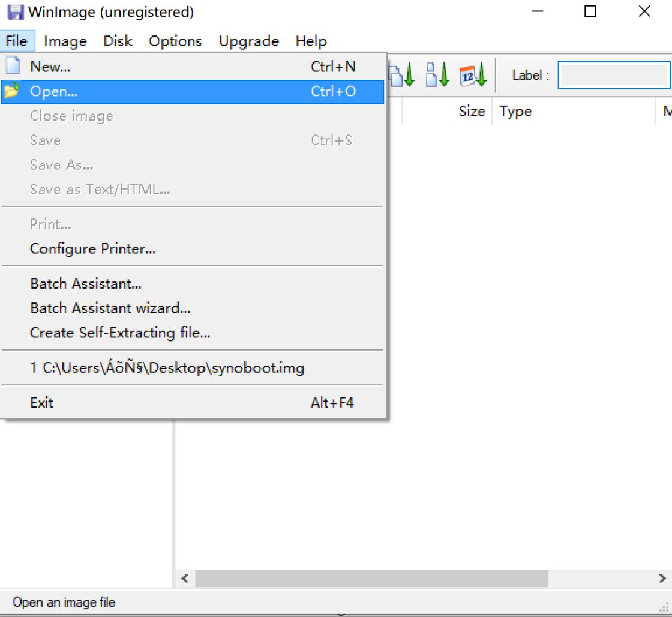This screenshot has height=617, width=672.
Task: Open the Options menu
Action: (x=175, y=41)
